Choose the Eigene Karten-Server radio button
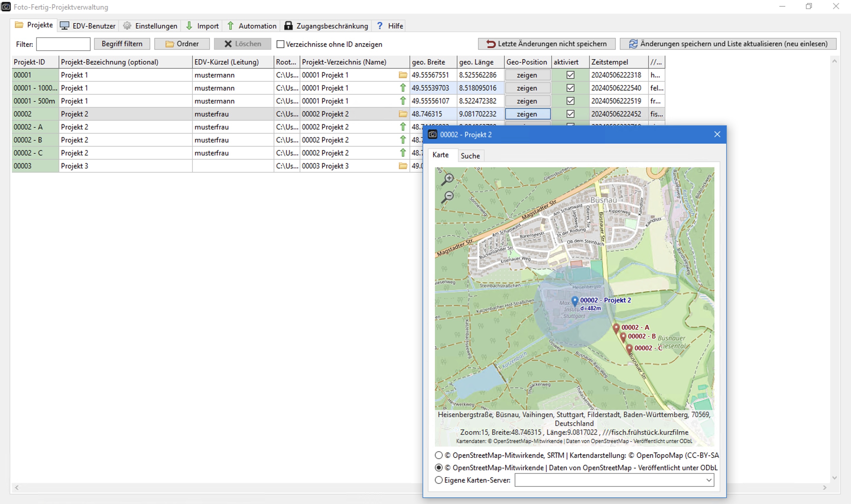Image resolution: width=851 pixels, height=504 pixels. (x=439, y=480)
